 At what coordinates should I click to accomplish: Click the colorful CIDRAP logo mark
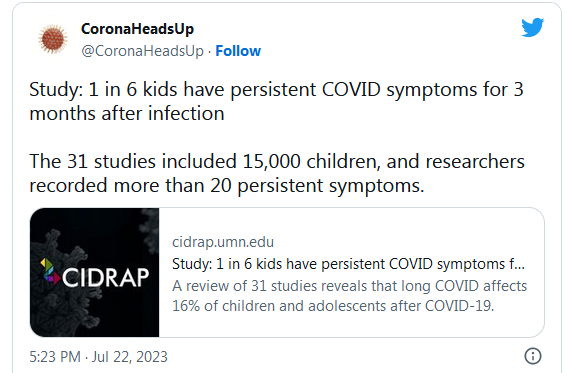tap(49, 271)
